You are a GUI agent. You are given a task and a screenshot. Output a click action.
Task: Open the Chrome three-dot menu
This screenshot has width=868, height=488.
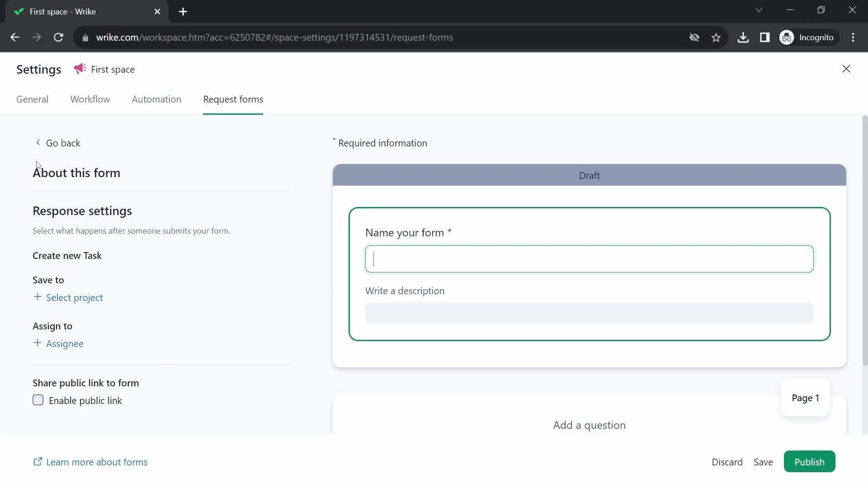click(853, 38)
